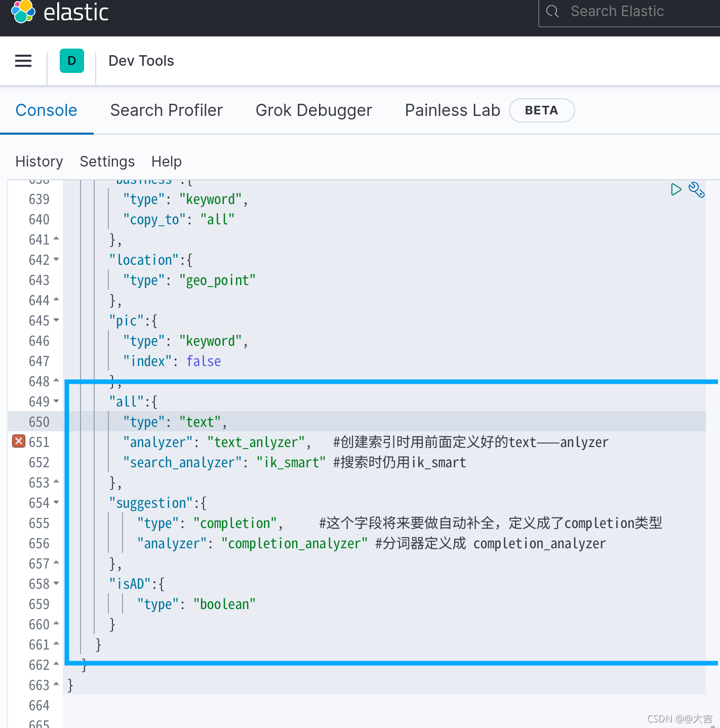Click line number 639 in gutter
Image resolution: width=720 pixels, height=728 pixels.
39,199
